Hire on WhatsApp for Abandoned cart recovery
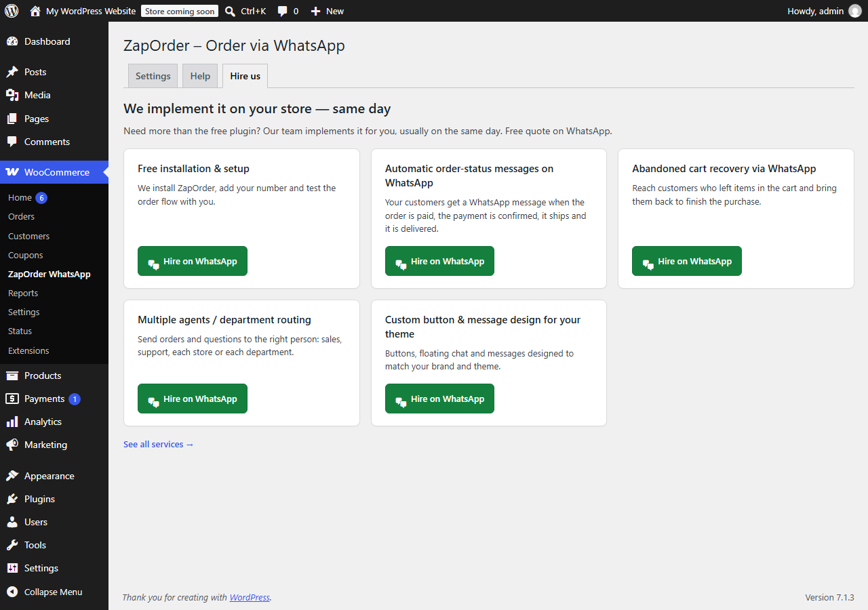 click(x=687, y=261)
